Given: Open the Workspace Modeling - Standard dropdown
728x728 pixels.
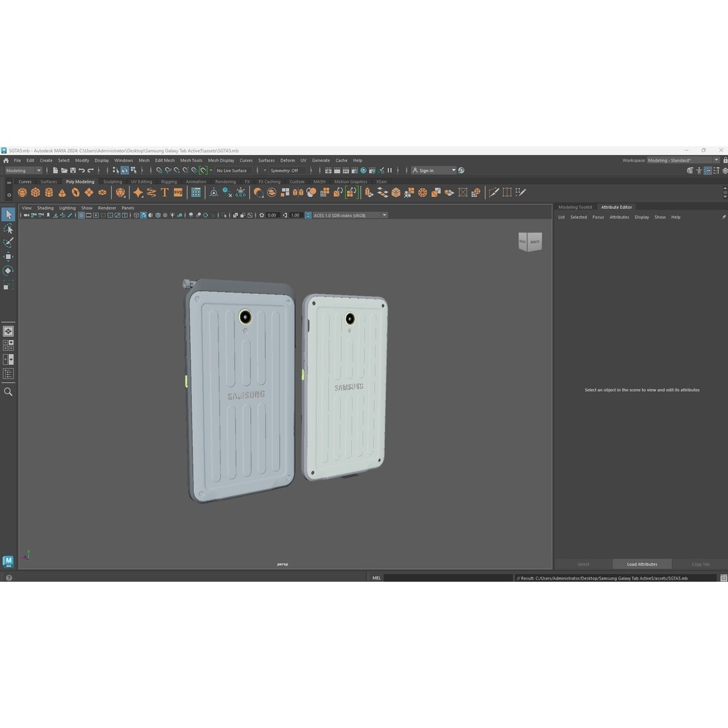Looking at the screenshot, I should click(x=683, y=160).
